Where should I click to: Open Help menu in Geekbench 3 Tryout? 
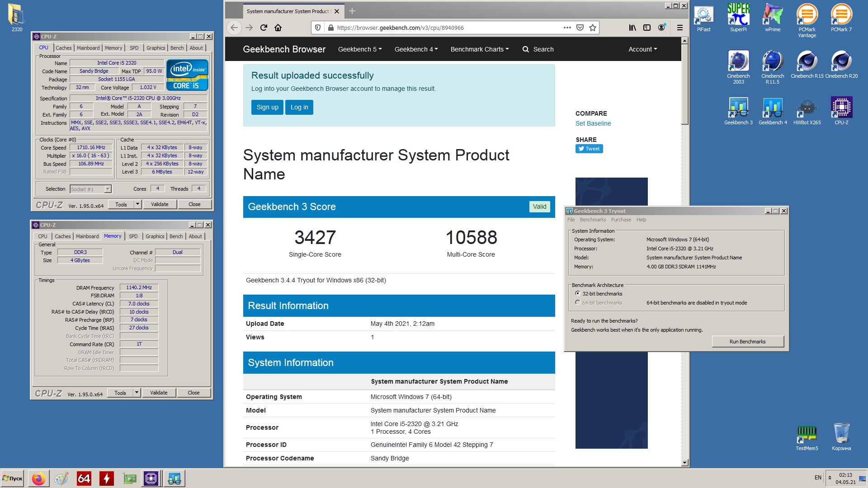(641, 220)
